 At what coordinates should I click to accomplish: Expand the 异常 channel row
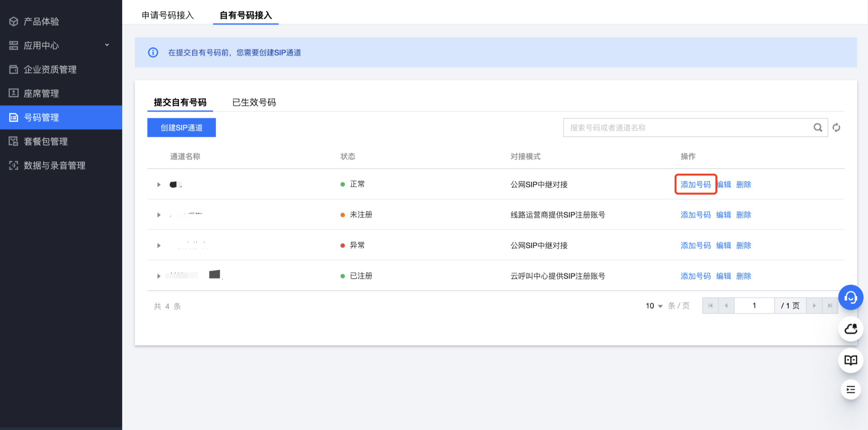tap(159, 246)
